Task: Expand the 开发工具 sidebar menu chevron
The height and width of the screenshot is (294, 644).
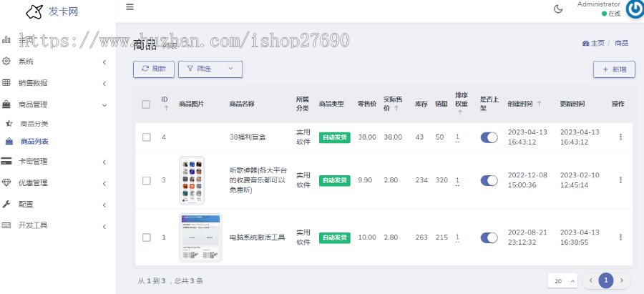Action: point(104,226)
